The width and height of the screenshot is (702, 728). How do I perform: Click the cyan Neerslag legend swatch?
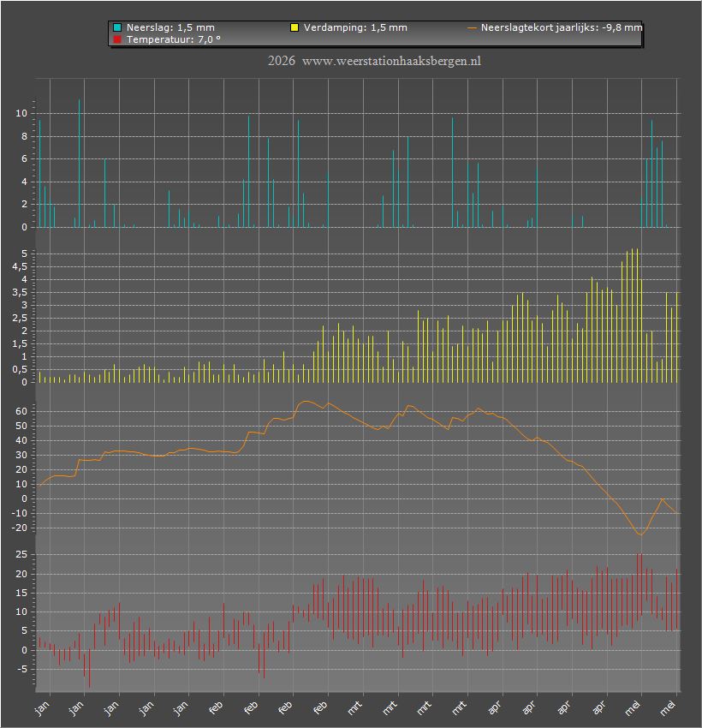117,28
